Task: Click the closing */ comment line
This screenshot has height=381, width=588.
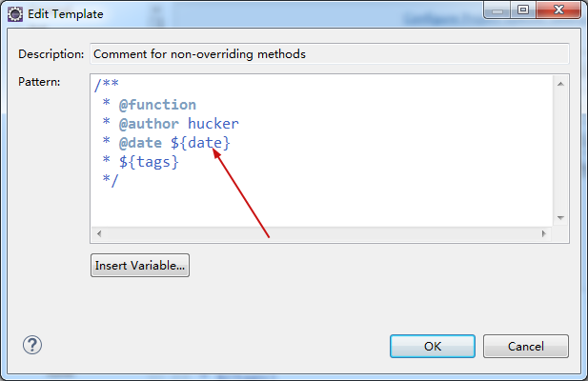Action: (x=111, y=180)
